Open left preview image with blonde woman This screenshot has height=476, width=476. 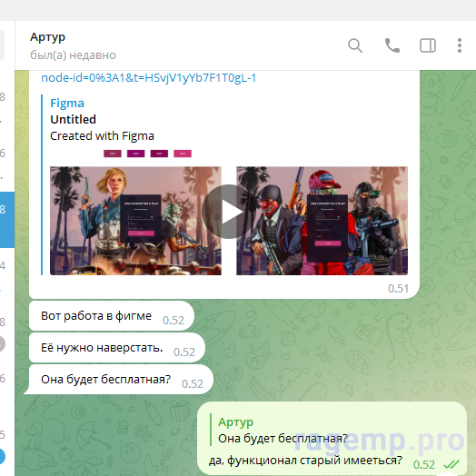point(135,221)
